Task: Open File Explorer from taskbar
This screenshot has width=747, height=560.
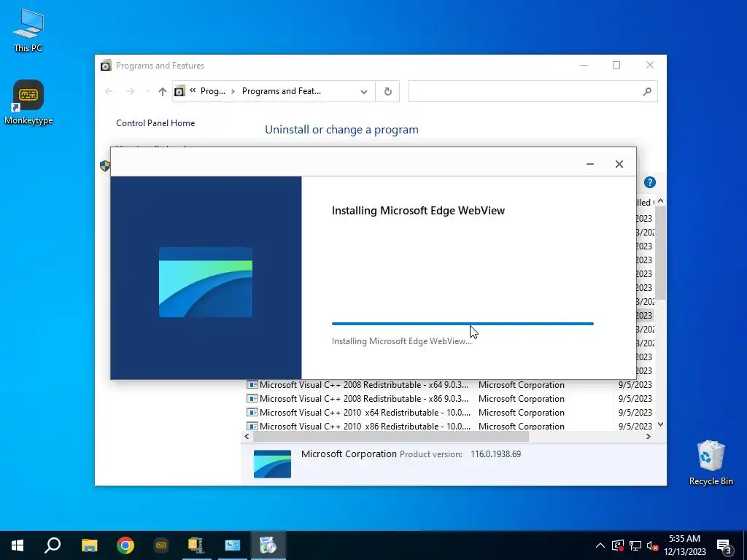Action: point(89,545)
